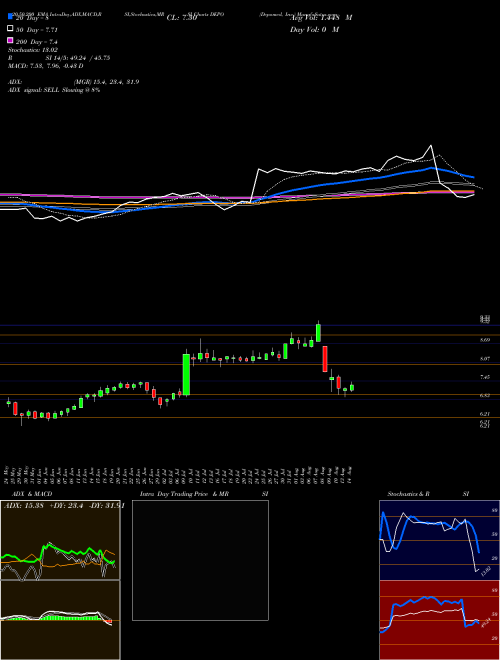Viewport: 500px width, 660px height.
Task: Click the last green candle on the right
Action: [x=352, y=388]
